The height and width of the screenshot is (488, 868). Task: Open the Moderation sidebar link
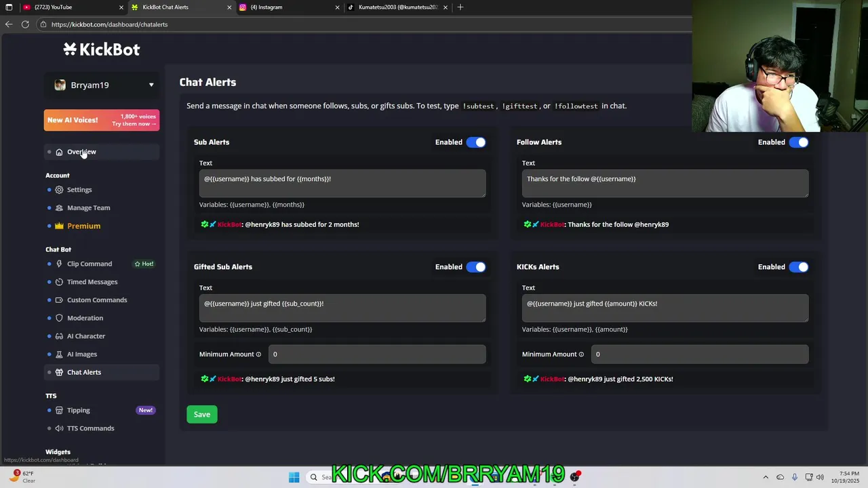85,318
